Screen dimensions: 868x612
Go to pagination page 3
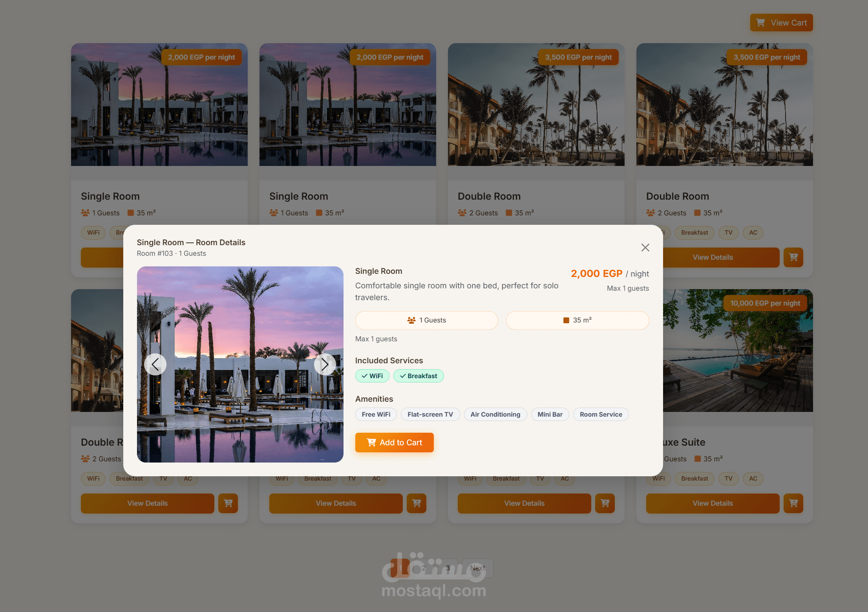[x=448, y=568]
